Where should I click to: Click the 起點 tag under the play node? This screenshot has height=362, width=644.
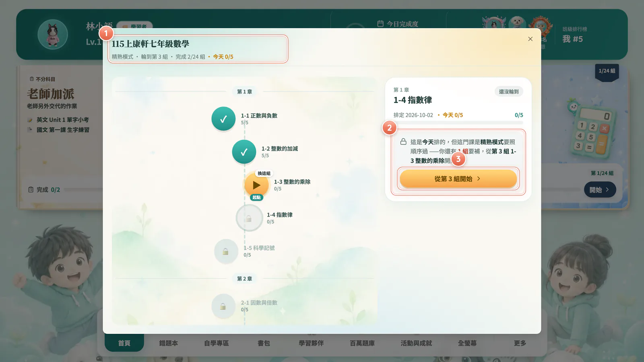(x=256, y=197)
